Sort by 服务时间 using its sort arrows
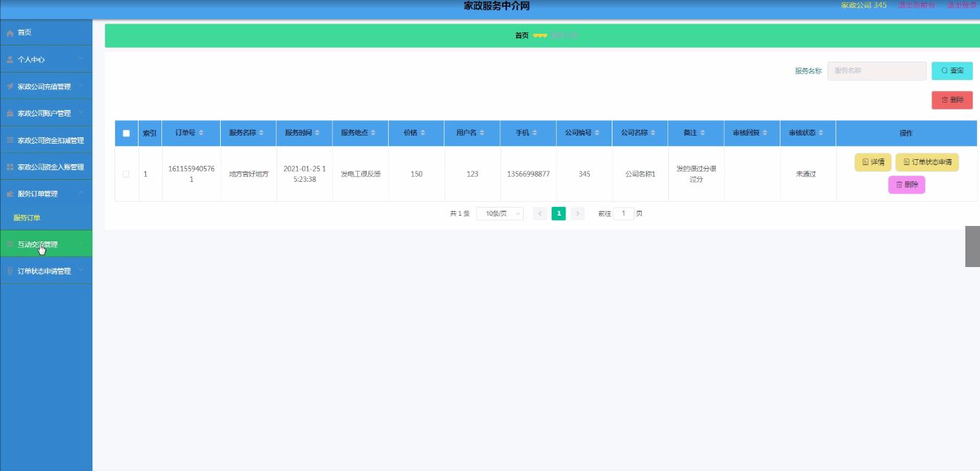The image size is (980, 471). pos(317,133)
